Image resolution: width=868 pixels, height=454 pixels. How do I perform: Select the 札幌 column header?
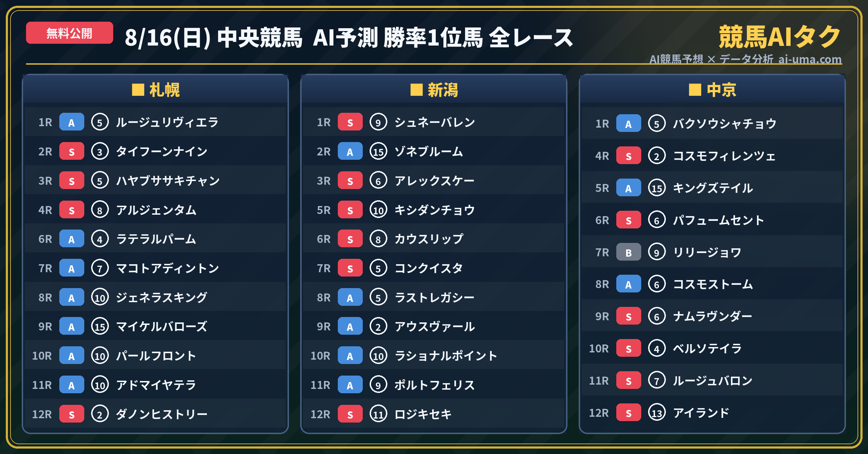click(x=156, y=90)
